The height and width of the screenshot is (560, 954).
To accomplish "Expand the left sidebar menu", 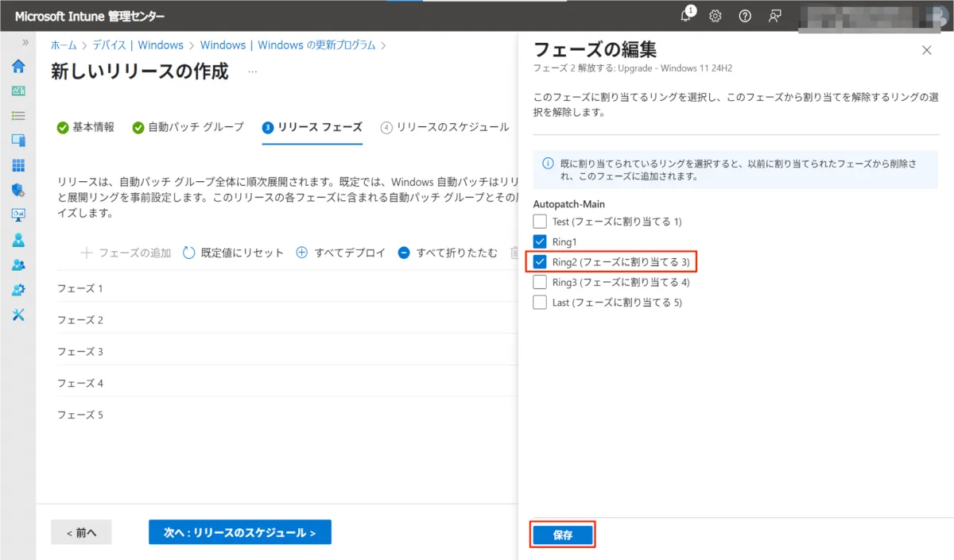I will (x=25, y=43).
